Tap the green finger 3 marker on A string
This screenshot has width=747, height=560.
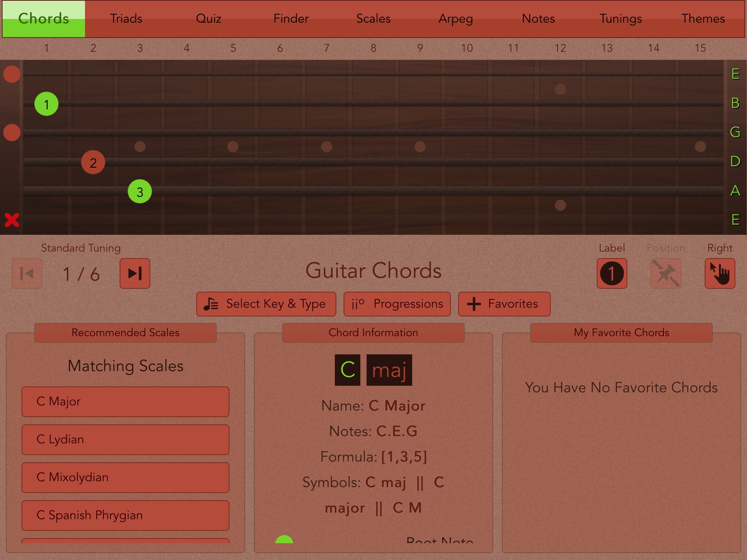pyautogui.click(x=140, y=191)
